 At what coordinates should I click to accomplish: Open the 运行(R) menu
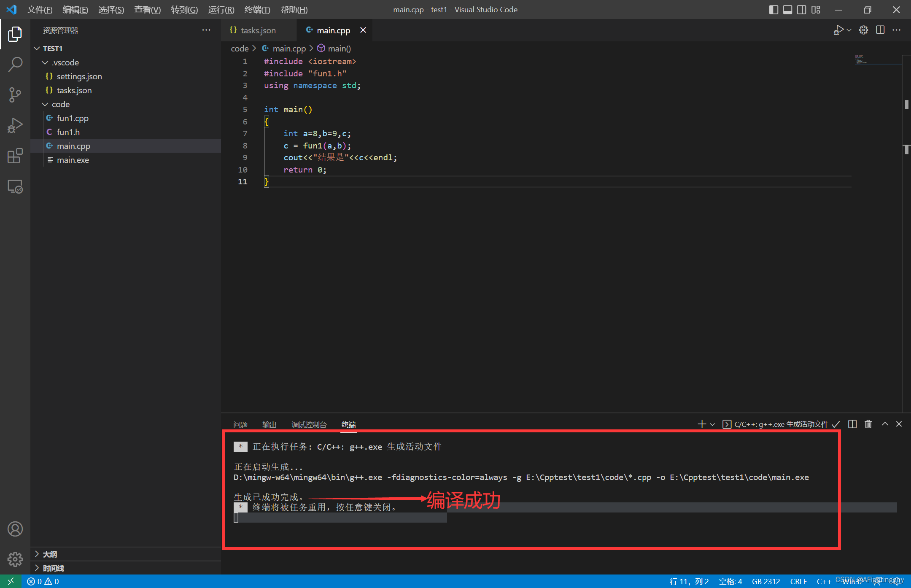point(221,9)
